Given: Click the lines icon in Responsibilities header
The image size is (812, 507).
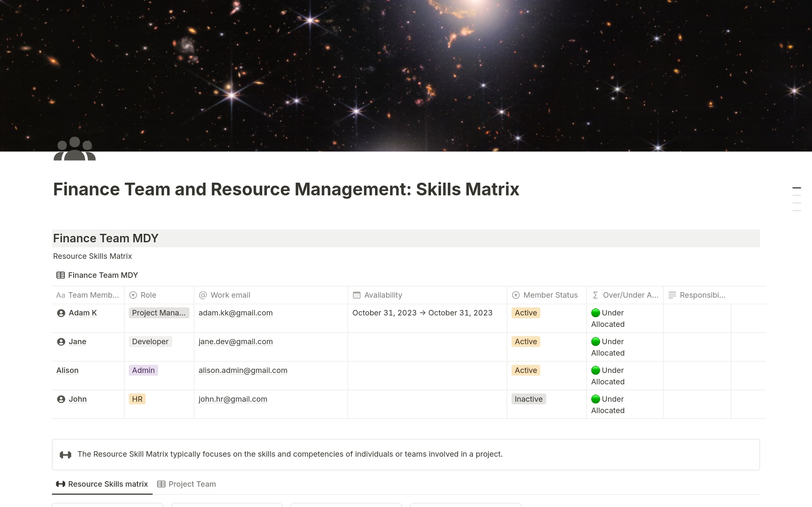Looking at the screenshot, I should click(672, 295).
